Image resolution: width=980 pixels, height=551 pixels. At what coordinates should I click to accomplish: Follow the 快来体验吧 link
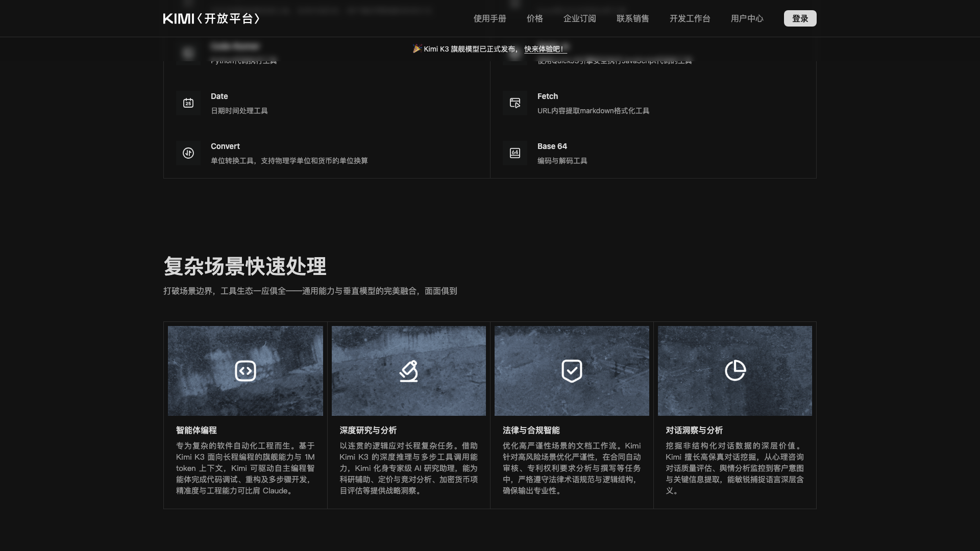click(545, 49)
